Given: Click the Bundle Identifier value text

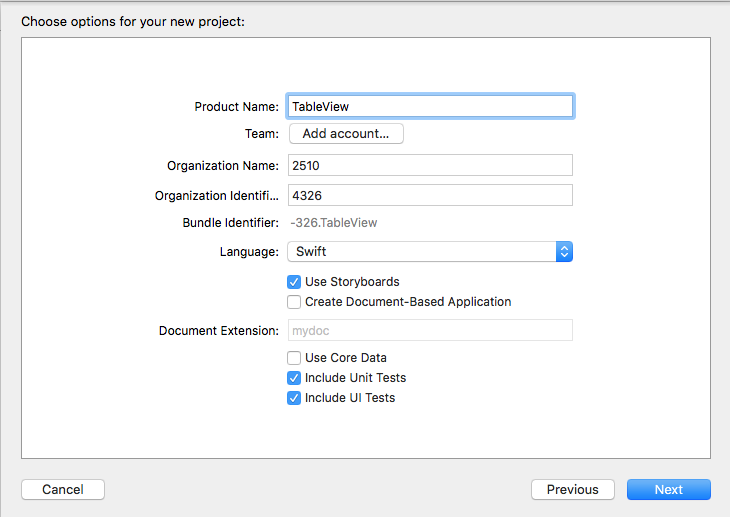Looking at the screenshot, I should pos(334,223).
